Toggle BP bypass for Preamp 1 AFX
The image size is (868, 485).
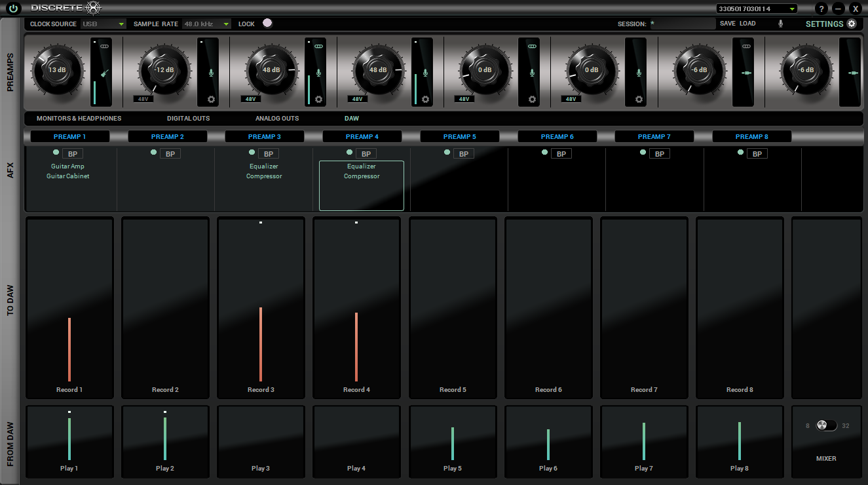(x=73, y=154)
